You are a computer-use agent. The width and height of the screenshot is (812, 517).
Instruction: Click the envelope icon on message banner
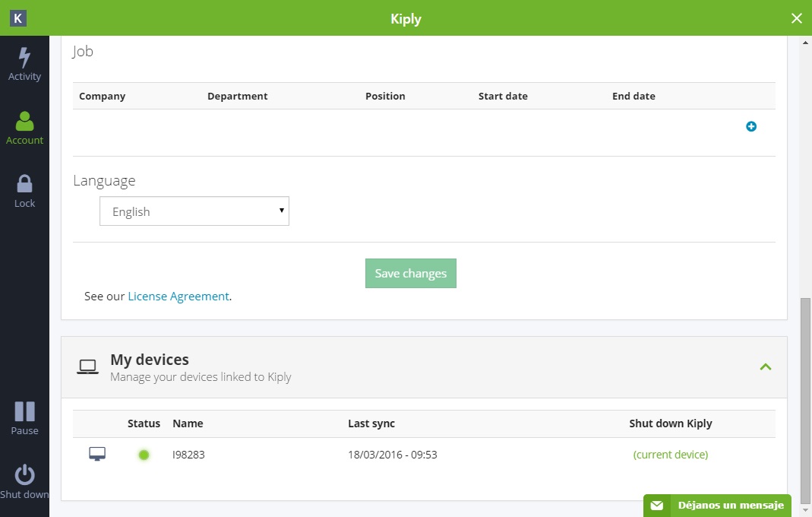[656, 505]
